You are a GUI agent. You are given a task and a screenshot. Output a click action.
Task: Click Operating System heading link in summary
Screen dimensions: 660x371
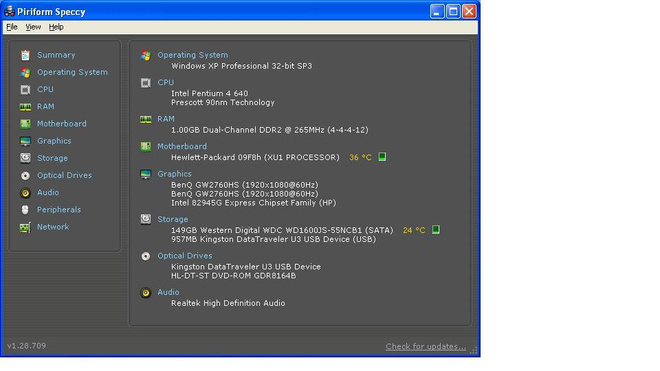(x=193, y=55)
